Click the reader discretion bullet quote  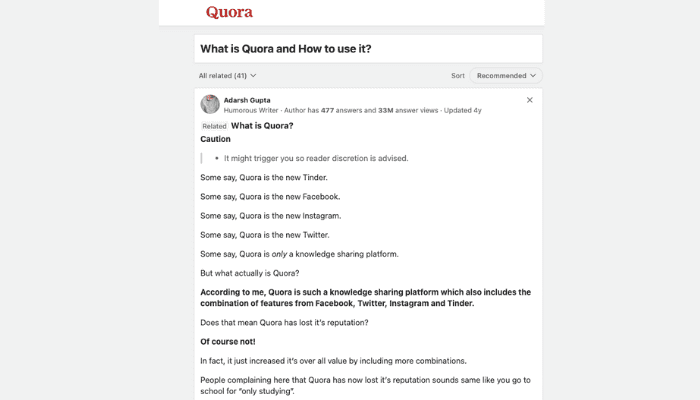(x=316, y=158)
